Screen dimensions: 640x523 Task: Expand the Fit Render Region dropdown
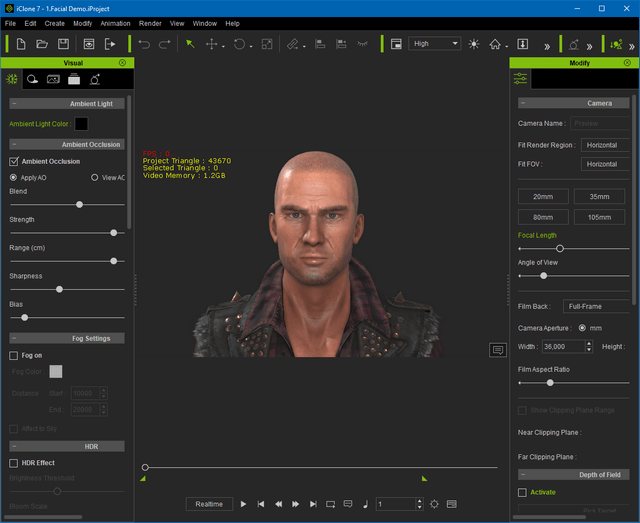pyautogui.click(x=603, y=145)
